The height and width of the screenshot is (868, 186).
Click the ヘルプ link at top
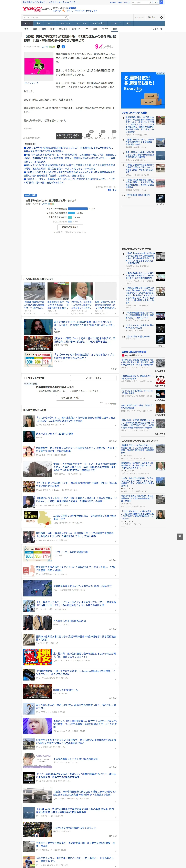coord(127,2)
